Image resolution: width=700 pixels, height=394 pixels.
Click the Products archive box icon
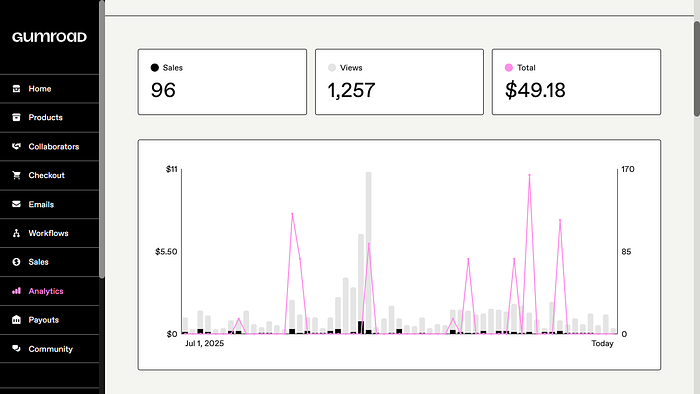(17, 117)
